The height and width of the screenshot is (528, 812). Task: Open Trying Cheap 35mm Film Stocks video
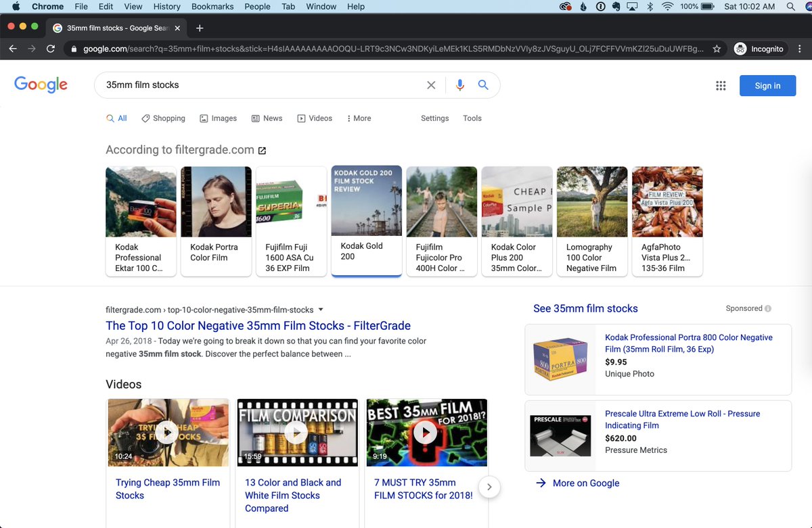click(167, 489)
